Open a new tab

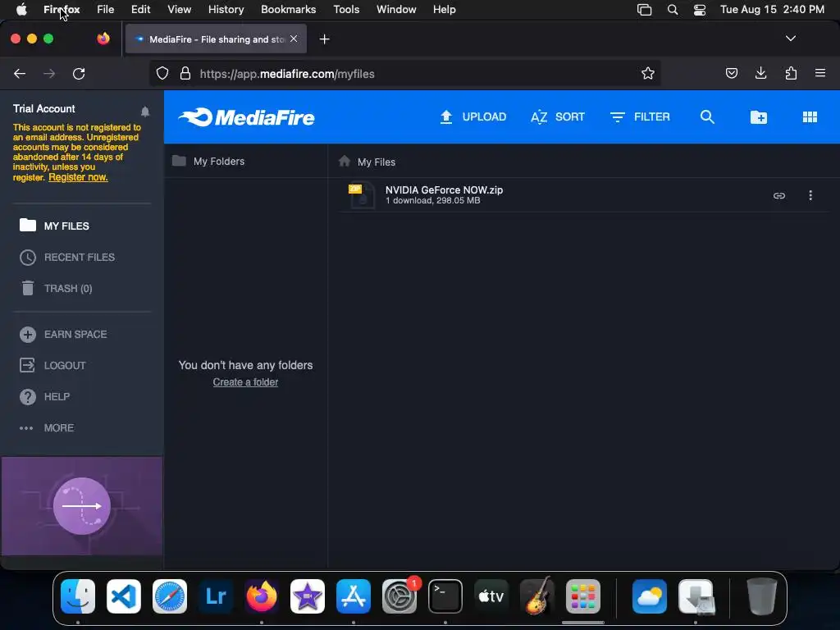(324, 39)
